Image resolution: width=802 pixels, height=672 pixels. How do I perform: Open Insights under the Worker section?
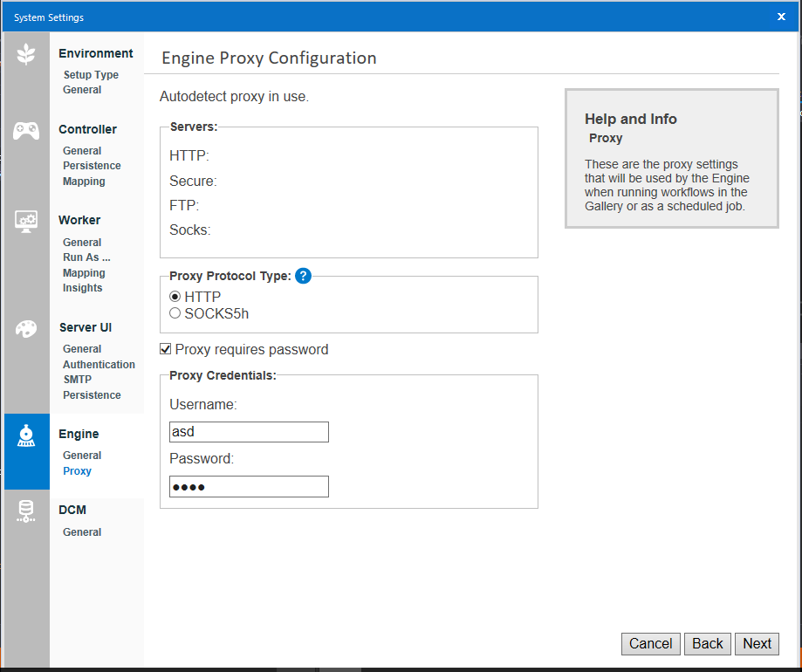(82, 288)
